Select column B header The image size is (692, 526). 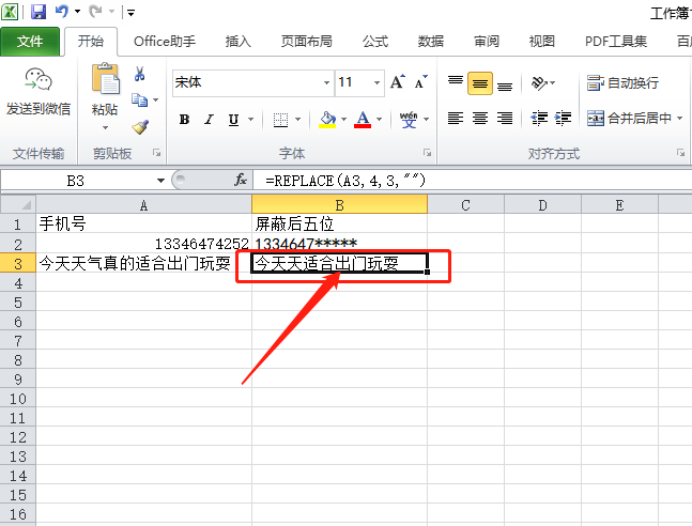(x=339, y=205)
